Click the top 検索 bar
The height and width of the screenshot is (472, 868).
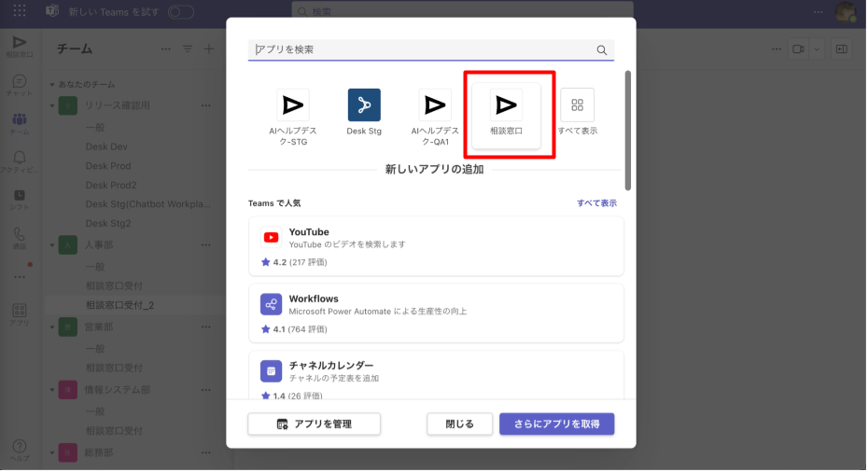[x=462, y=11]
